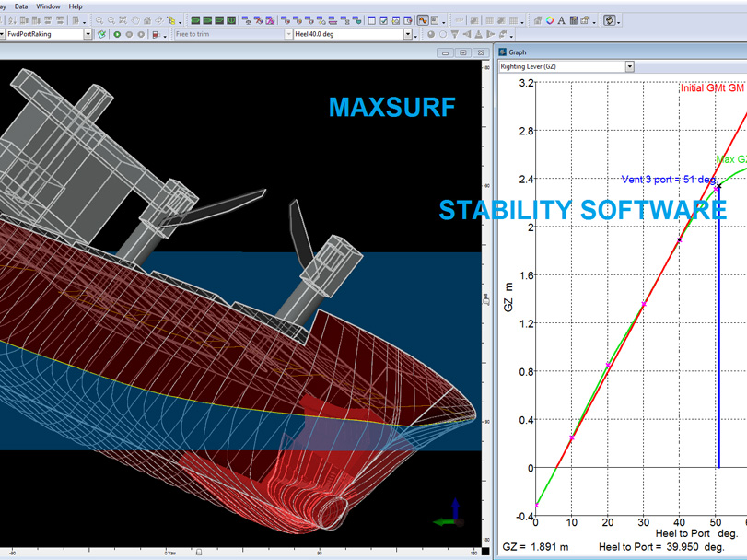Select the Pan hand tool
Screen dimensions: 747x560
[x=135, y=19]
